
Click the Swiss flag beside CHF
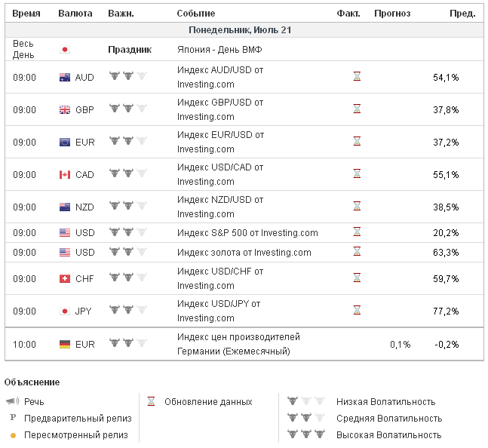click(x=65, y=279)
